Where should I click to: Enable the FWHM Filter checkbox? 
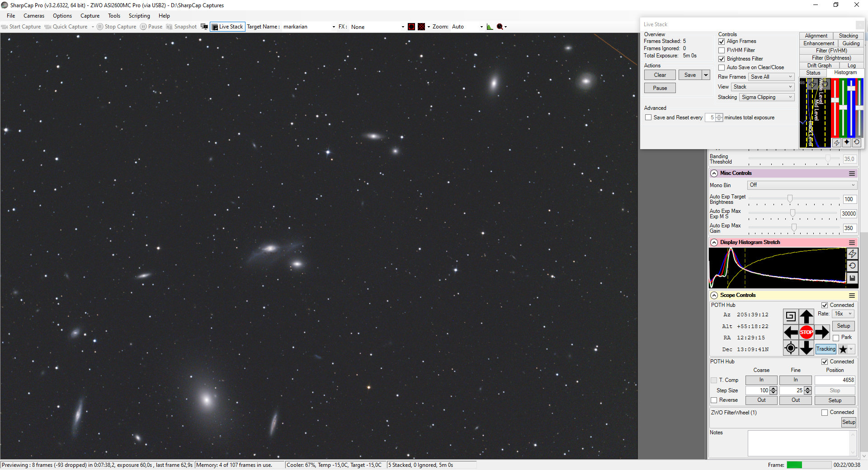722,50
